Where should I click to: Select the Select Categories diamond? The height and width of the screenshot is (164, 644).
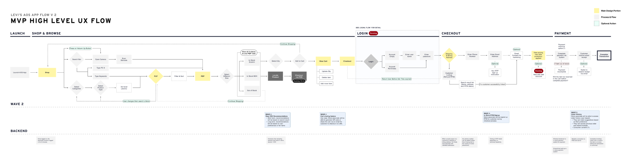point(77,88)
